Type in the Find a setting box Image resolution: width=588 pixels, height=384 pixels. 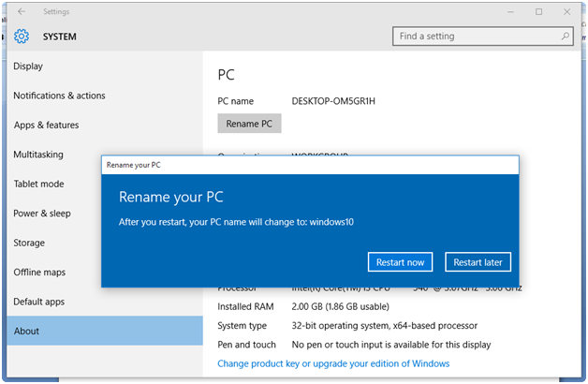click(x=476, y=37)
